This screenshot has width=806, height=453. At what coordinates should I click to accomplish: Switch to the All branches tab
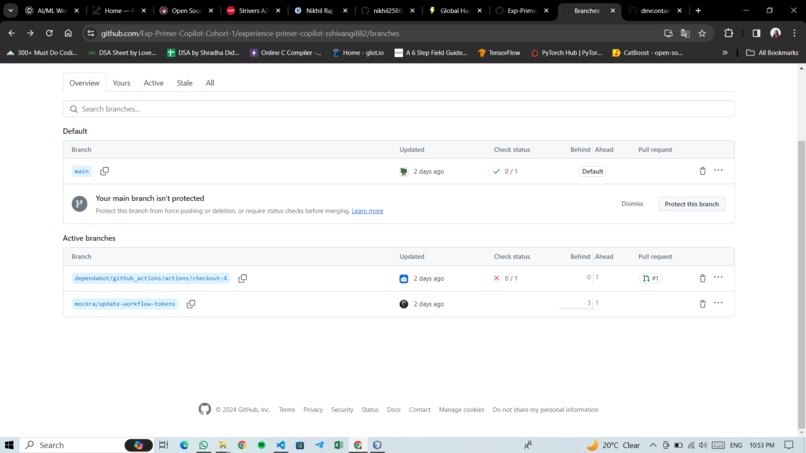210,83
